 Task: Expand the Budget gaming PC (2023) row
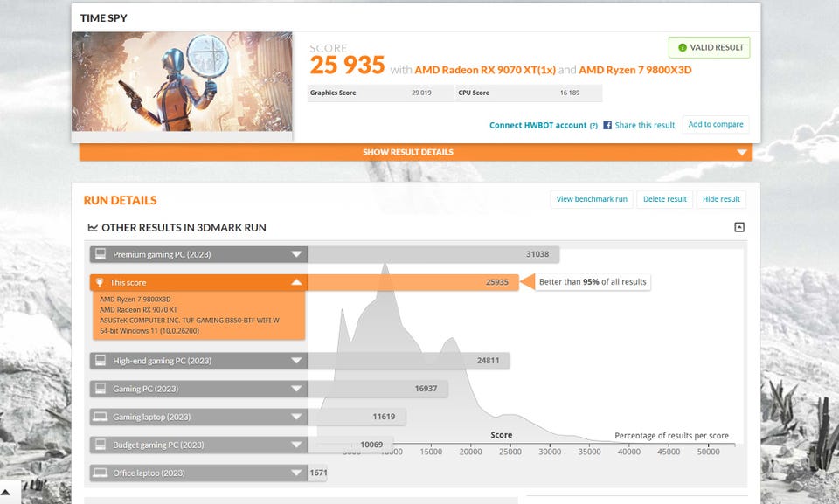click(198, 445)
